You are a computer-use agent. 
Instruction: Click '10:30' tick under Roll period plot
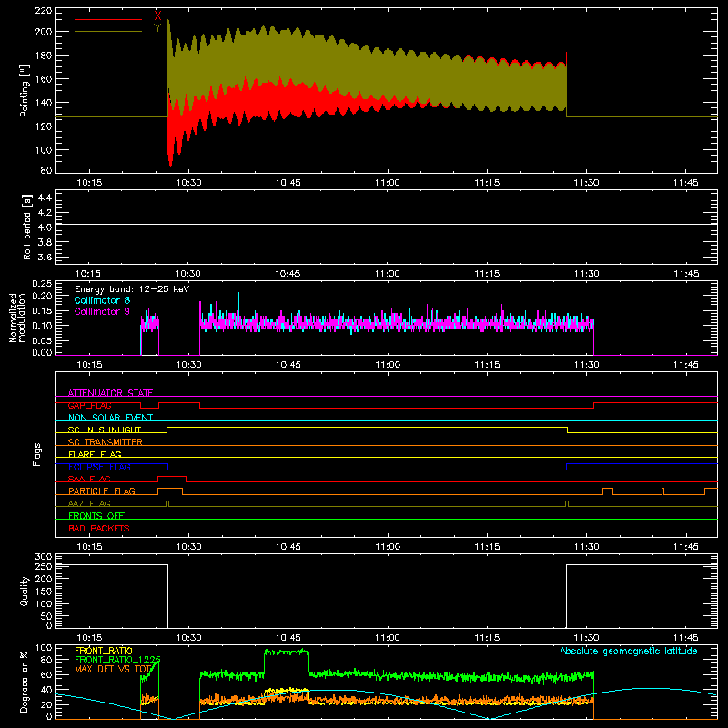[188, 274]
